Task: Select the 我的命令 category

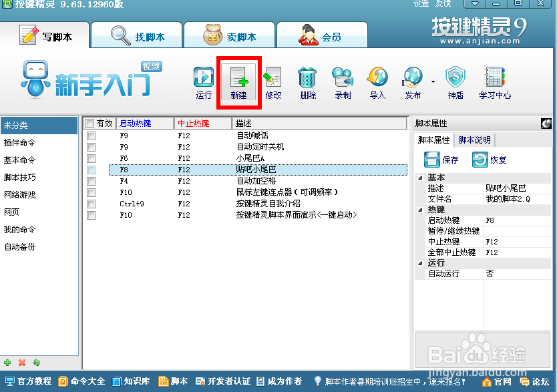Action: pyautogui.click(x=39, y=229)
